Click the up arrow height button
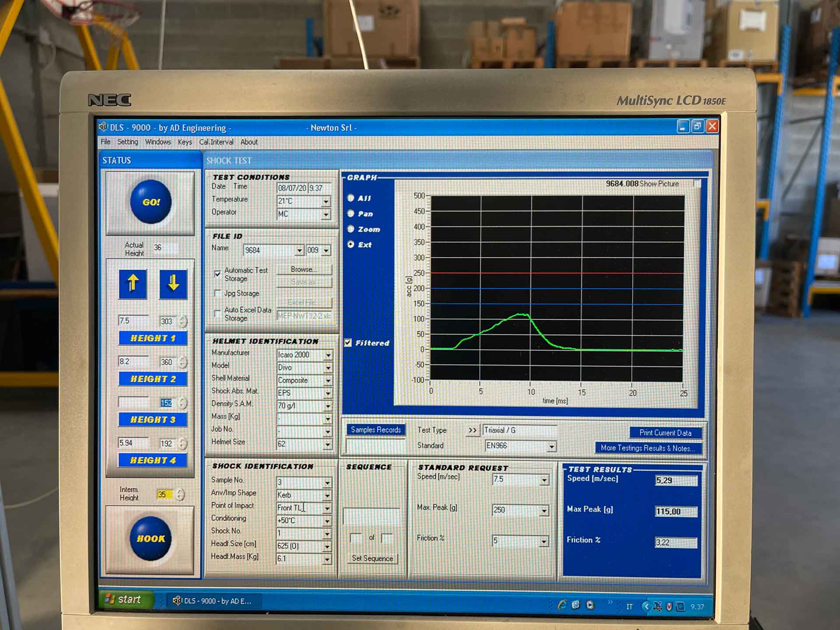Image resolution: width=840 pixels, height=630 pixels. click(133, 283)
